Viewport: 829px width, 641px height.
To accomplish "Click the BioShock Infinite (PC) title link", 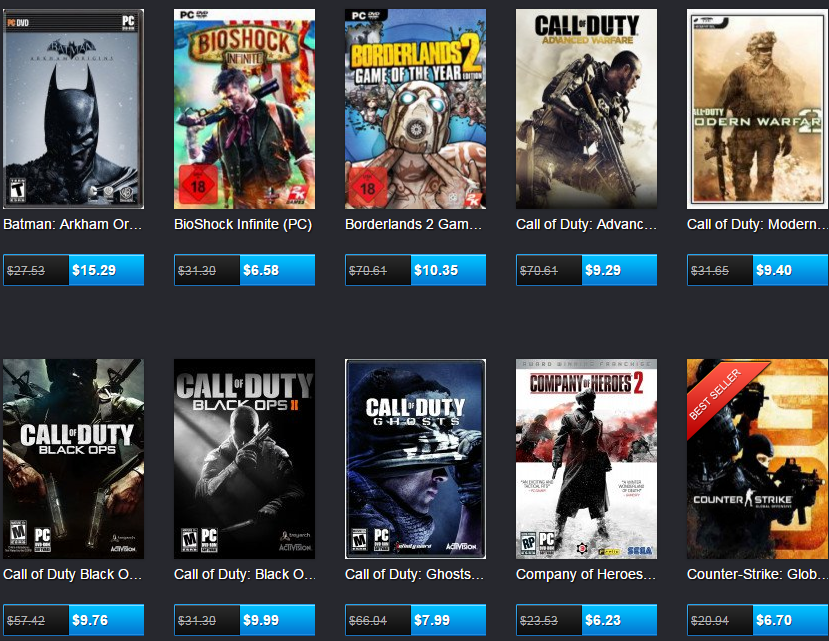I will [x=243, y=224].
